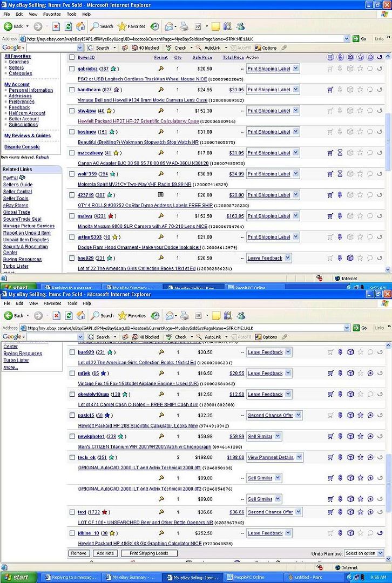Image resolution: width=392 pixels, height=583 pixels.
Task: Open the Help menu in the lower browser window
Action: click(86, 303)
